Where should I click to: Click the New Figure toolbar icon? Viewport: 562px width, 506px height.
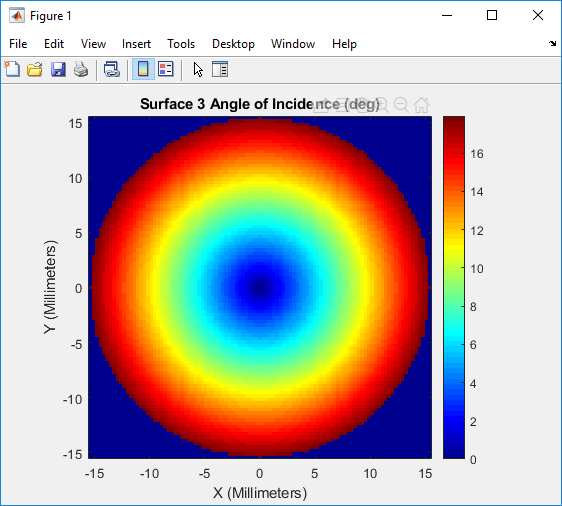click(x=12, y=69)
